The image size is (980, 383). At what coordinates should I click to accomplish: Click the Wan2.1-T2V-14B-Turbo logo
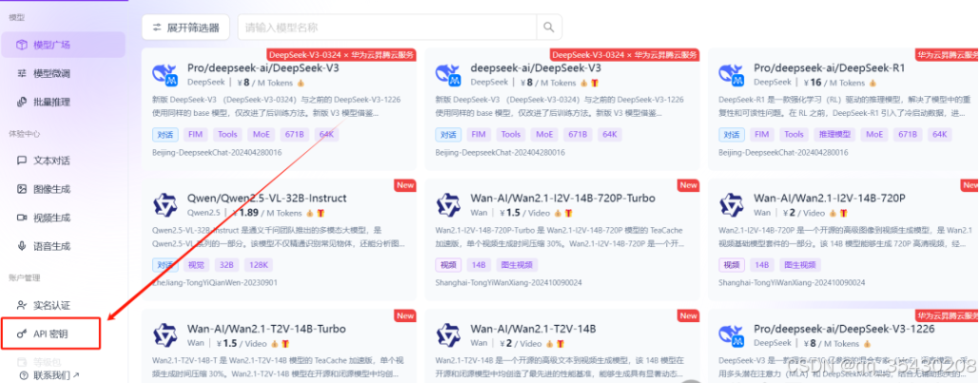point(166,335)
